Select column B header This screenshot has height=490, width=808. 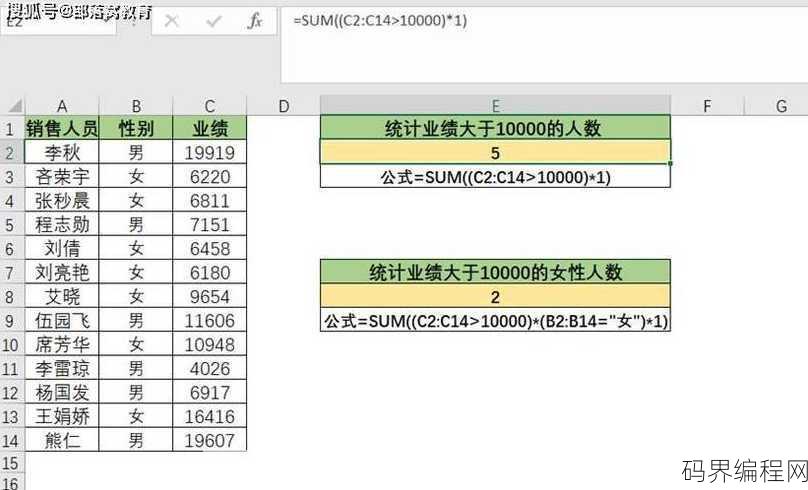[x=136, y=106]
